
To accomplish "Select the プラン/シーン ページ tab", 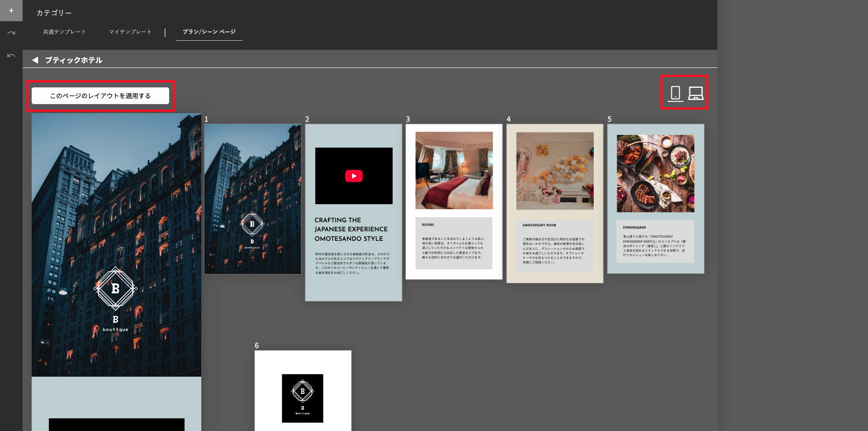I will (209, 32).
